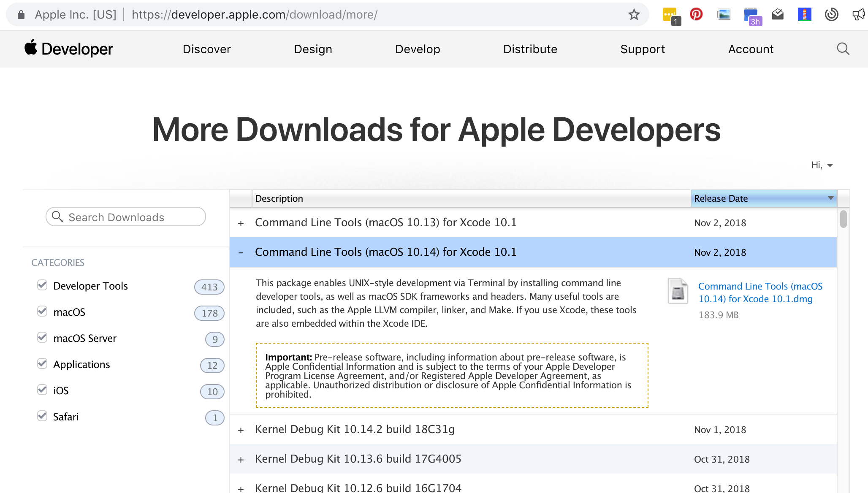Expand Command Line Tools macOS 10.13 row
The width and height of the screenshot is (868, 493).
(x=241, y=223)
